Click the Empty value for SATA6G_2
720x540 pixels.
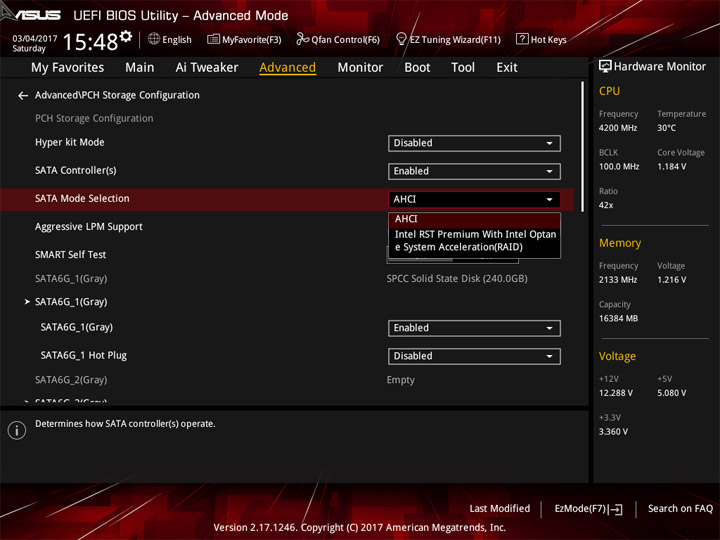(x=400, y=380)
